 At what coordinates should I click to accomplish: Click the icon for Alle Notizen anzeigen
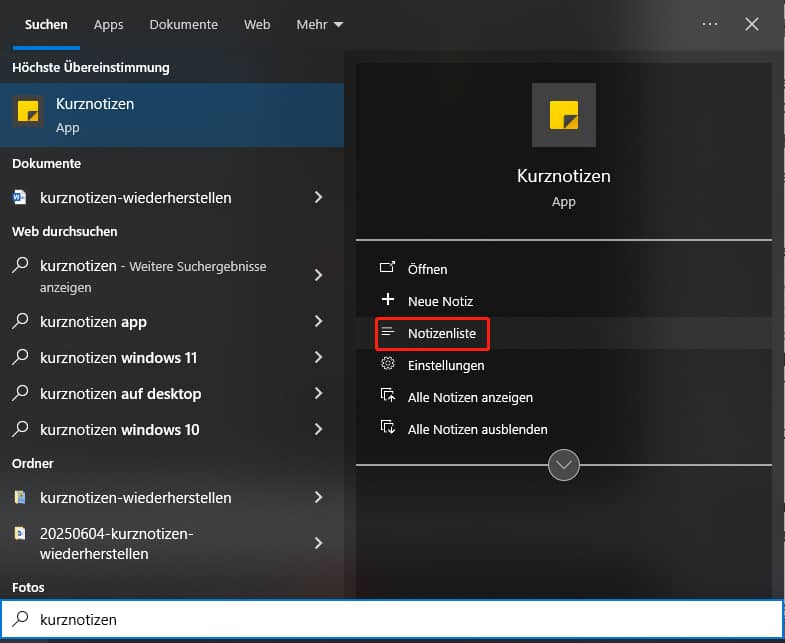click(x=388, y=395)
